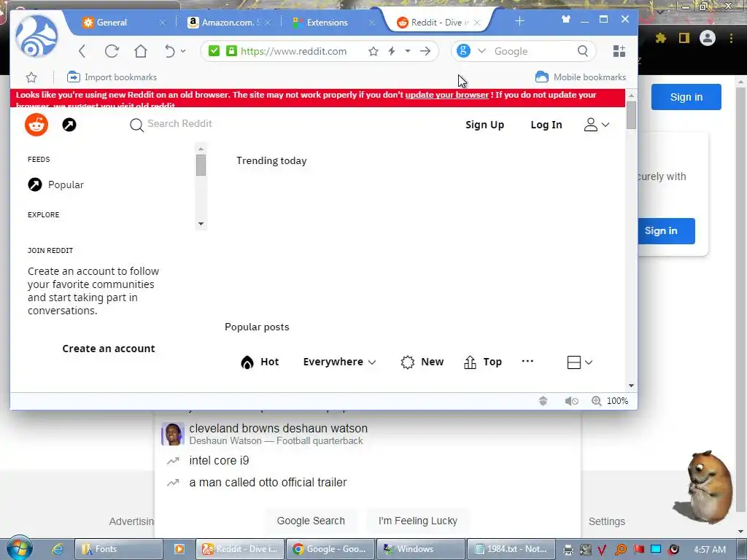The width and height of the screenshot is (747, 560).
Task: Open the more sort options ellipsis
Action: tap(527, 361)
